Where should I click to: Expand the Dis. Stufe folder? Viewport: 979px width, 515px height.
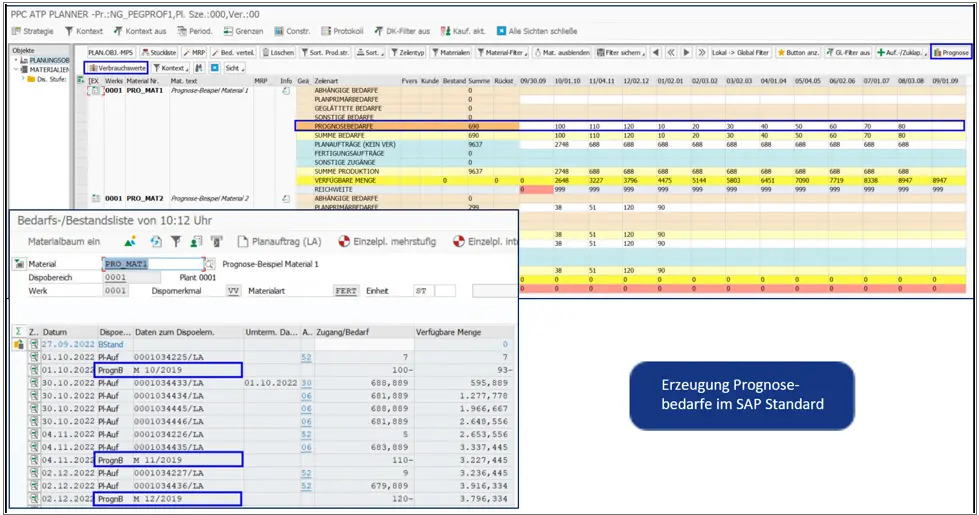[23, 79]
